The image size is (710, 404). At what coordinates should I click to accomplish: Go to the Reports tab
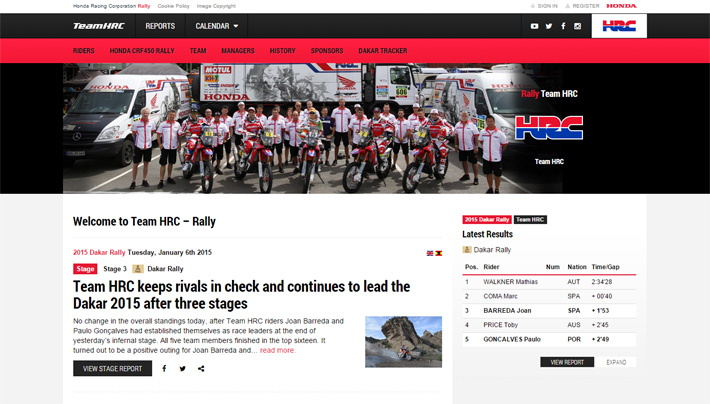click(x=160, y=26)
